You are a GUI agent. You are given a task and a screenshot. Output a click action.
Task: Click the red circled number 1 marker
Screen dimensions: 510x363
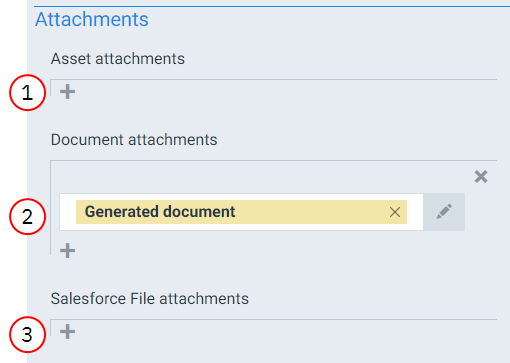coord(27,92)
